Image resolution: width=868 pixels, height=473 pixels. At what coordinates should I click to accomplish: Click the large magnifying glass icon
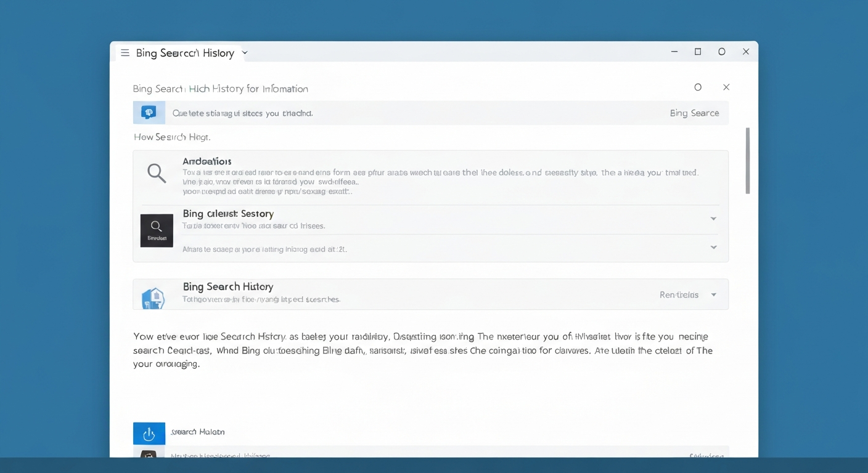pos(157,173)
